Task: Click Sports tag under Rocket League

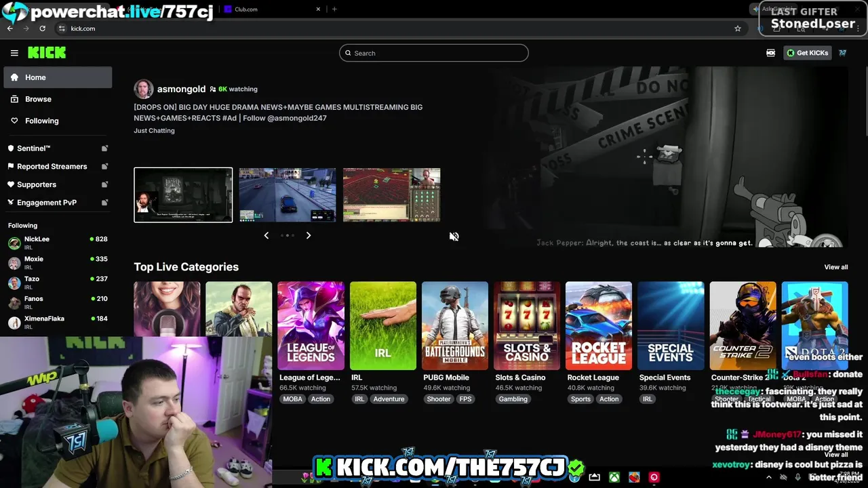Action: pyautogui.click(x=580, y=399)
